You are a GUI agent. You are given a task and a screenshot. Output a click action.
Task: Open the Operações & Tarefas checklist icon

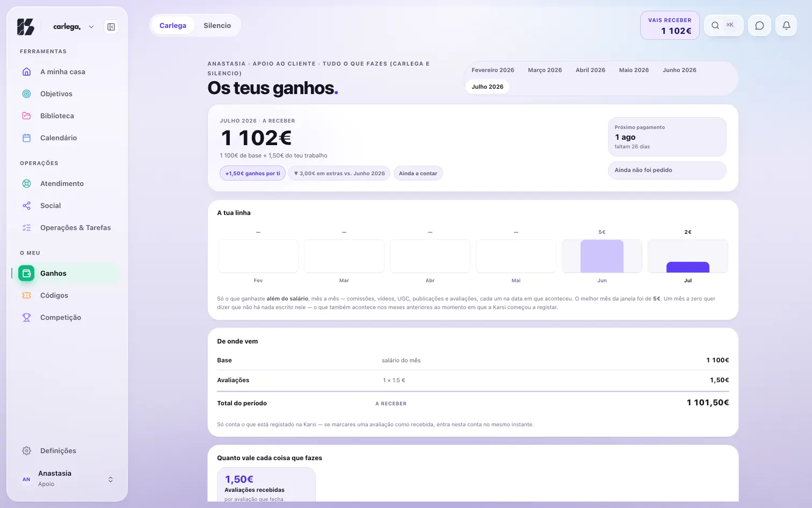click(26, 227)
